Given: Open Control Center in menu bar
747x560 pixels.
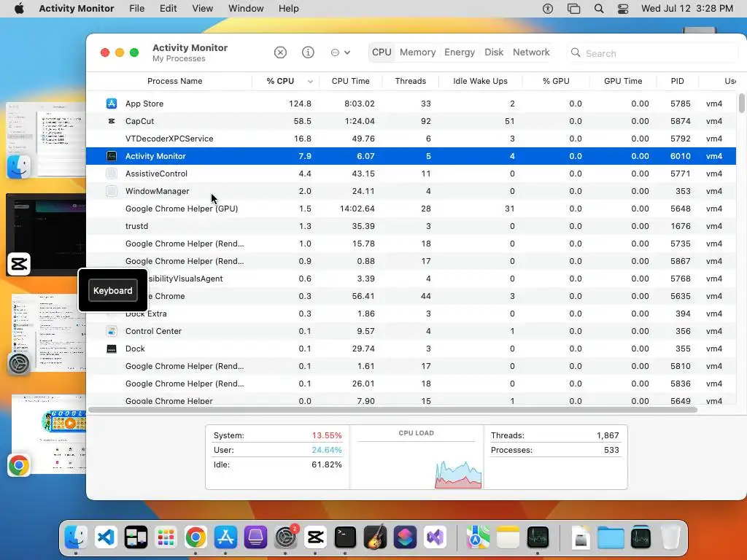Looking at the screenshot, I should (x=623, y=9).
